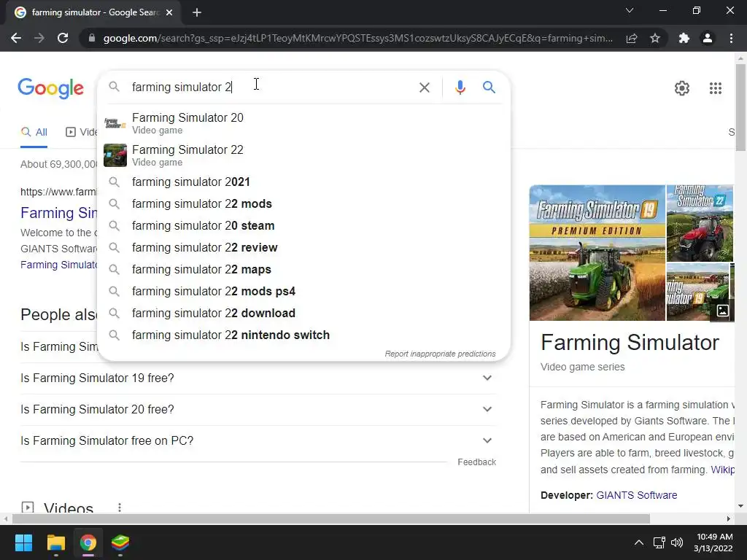The height and width of the screenshot is (560, 747).
Task: Open a new browser tab
Action: 197,12
